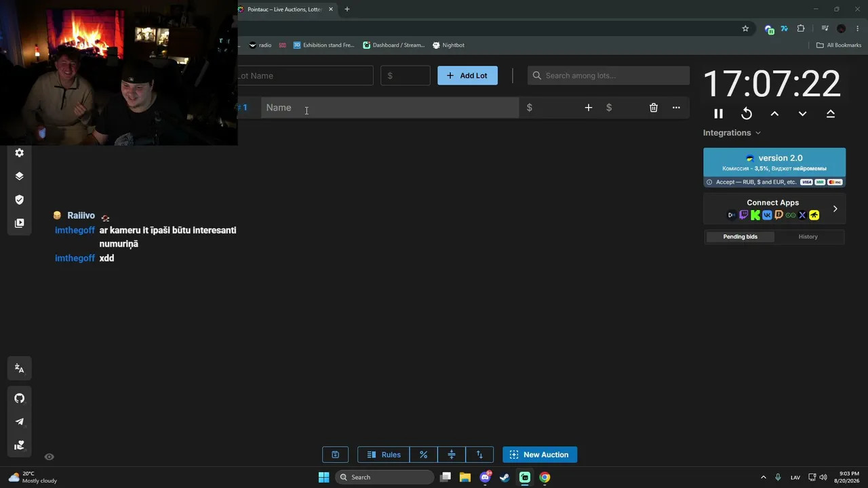
Task: Focus the Search among lots field
Action: tap(608, 75)
